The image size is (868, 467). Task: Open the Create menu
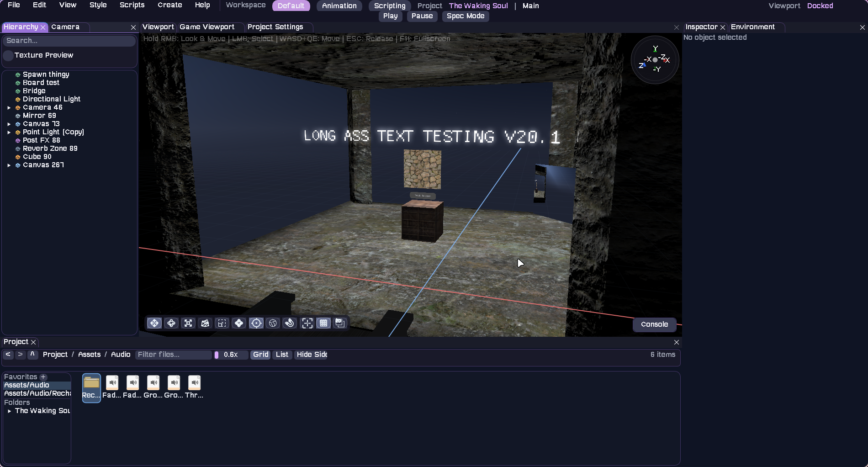click(169, 5)
